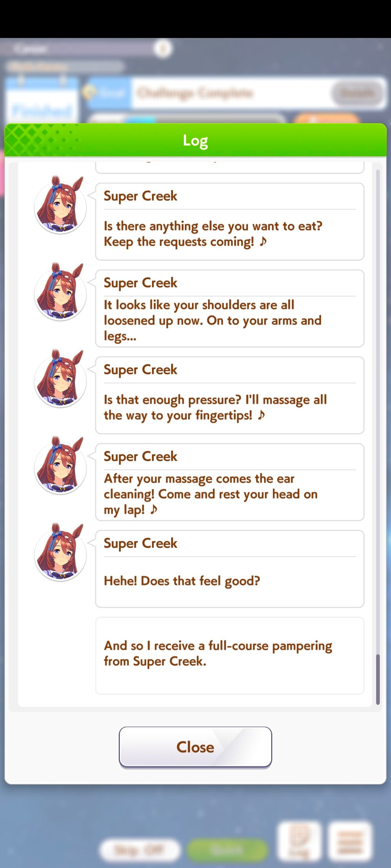Toggle the blurred Skip Off button
Image resolution: width=391 pixels, height=868 pixels.
click(x=140, y=849)
